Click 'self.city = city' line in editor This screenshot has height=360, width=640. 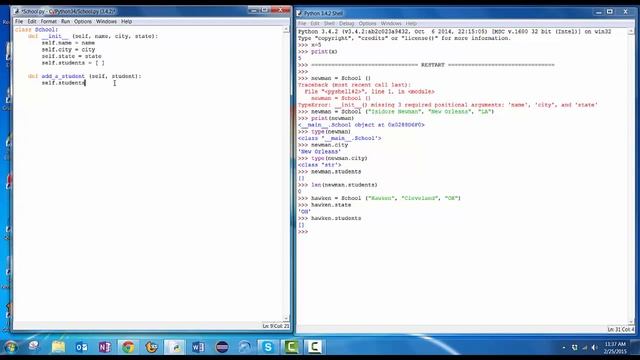(x=68, y=49)
